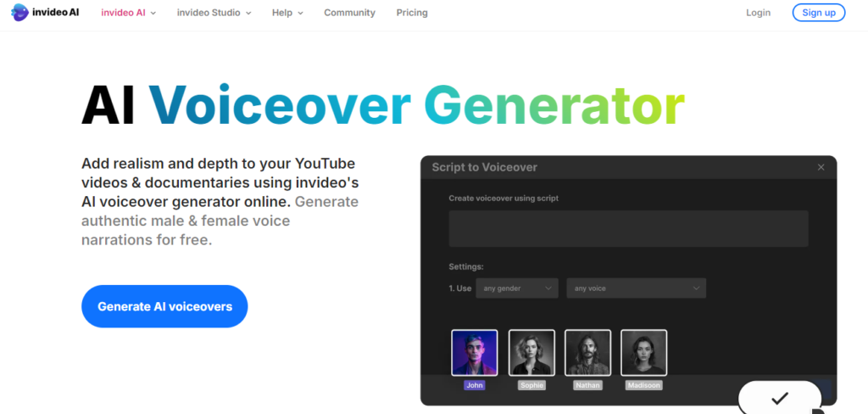Click the Nathan name label
Image resolution: width=868 pixels, height=414 pixels.
[x=588, y=385]
